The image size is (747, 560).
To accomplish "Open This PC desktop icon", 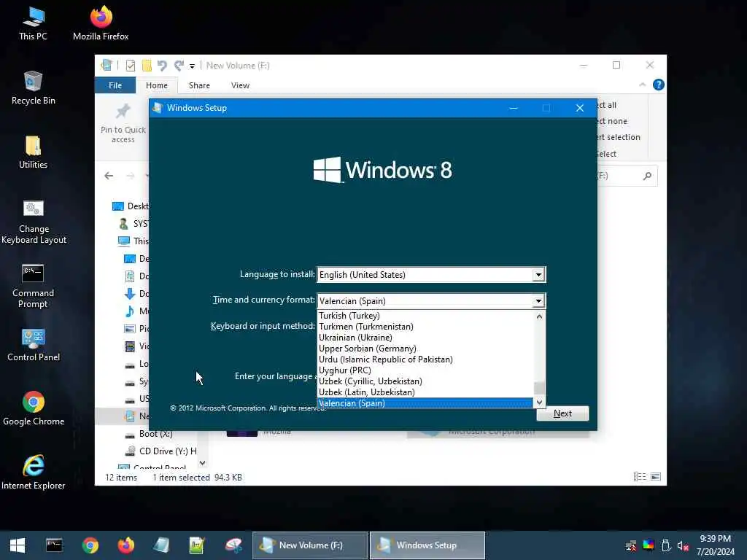I will 33,23.
